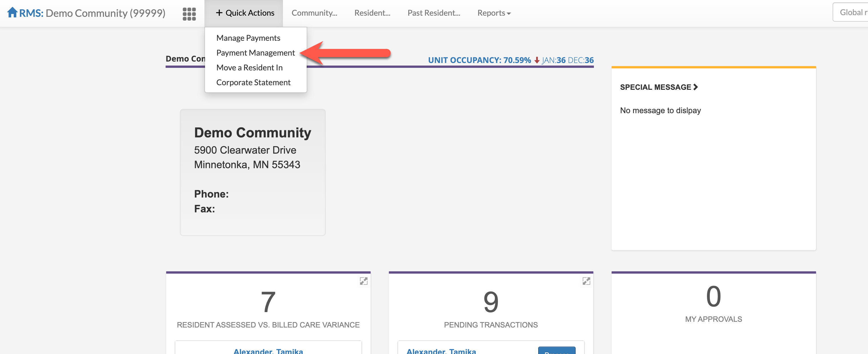Choose the Payment Management option
Viewport: 868px width, 354px height.
point(255,53)
